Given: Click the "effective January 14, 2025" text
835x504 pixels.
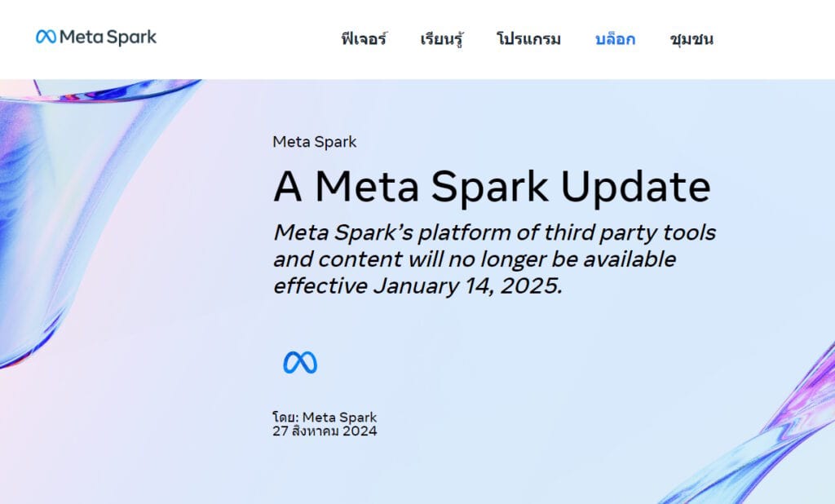Looking at the screenshot, I should coord(417,286).
